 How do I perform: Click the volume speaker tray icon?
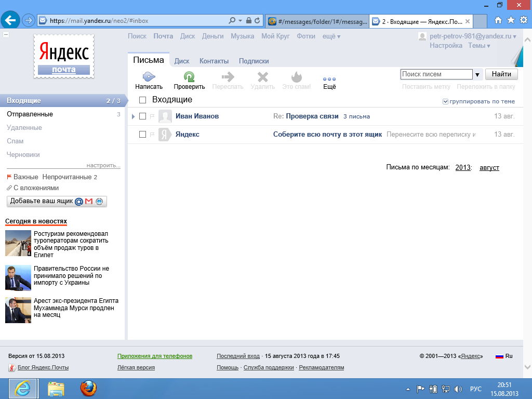coord(458,389)
